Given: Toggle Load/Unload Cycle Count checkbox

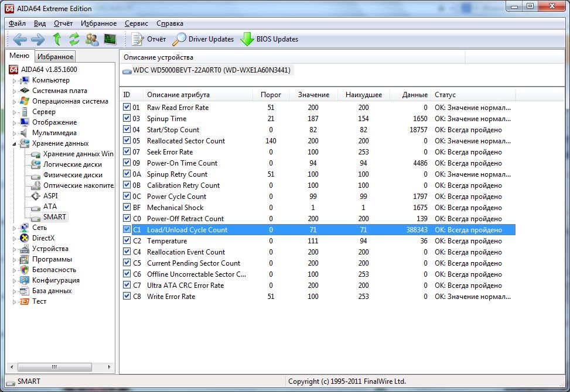Looking at the screenshot, I should [x=127, y=229].
